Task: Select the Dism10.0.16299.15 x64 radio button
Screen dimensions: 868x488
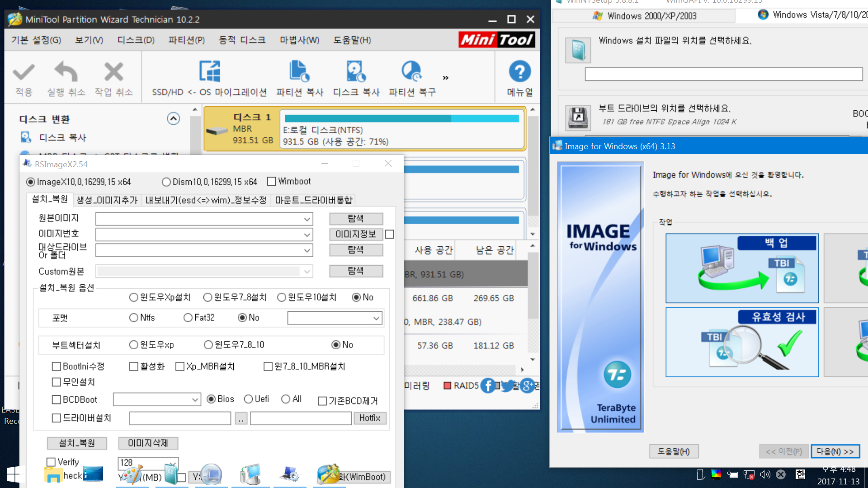Action: click(166, 182)
